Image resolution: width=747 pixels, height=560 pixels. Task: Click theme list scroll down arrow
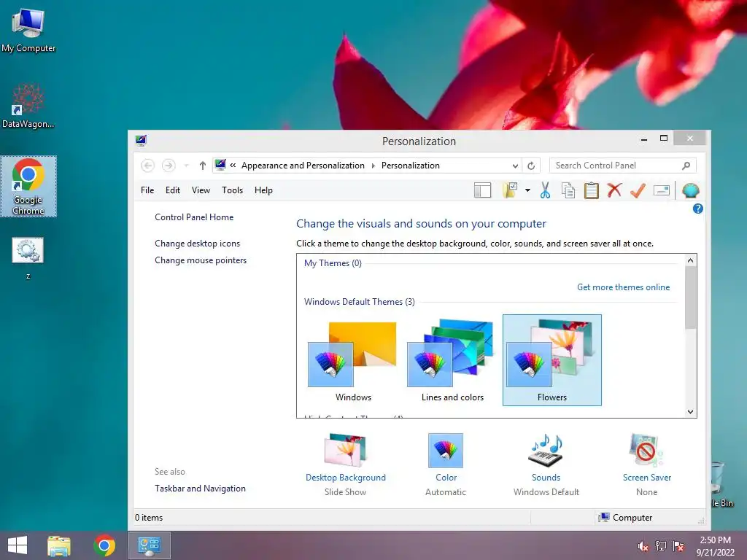(x=690, y=412)
